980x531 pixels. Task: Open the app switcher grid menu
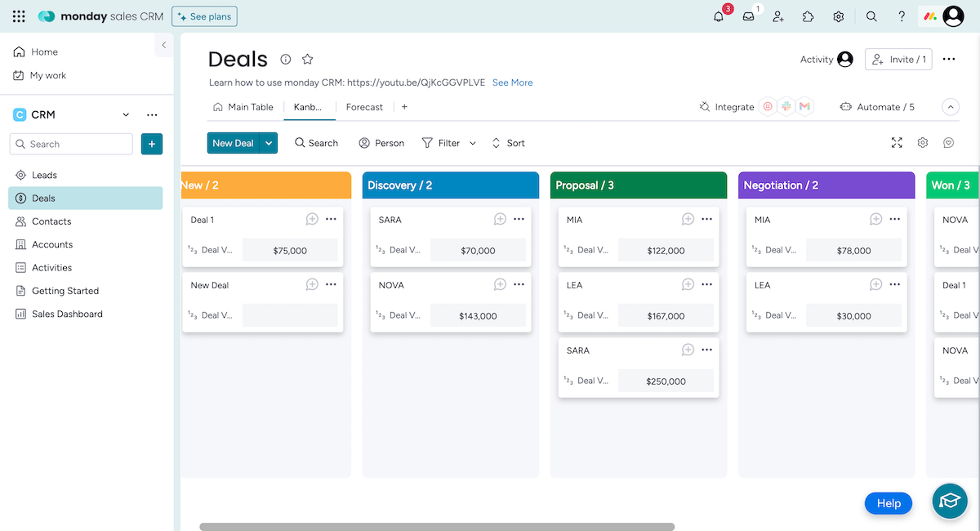(x=19, y=16)
